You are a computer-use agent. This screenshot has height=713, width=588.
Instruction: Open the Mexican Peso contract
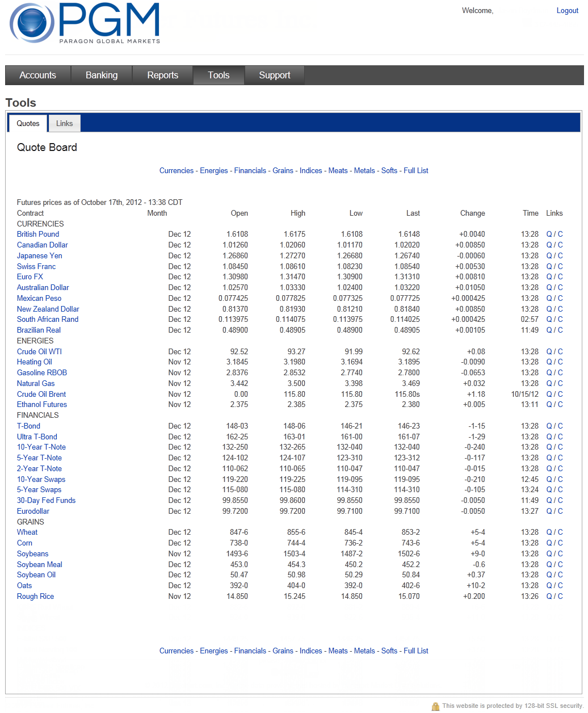click(x=39, y=299)
